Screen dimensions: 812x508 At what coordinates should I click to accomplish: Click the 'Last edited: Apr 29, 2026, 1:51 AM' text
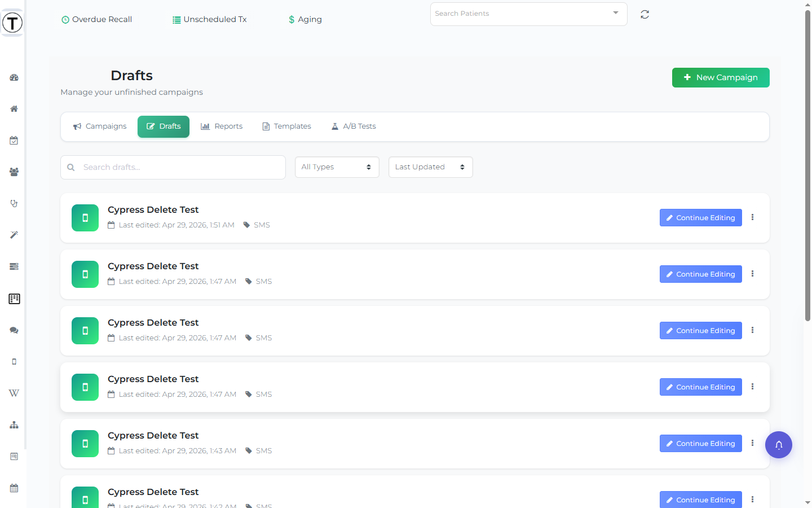(176, 225)
